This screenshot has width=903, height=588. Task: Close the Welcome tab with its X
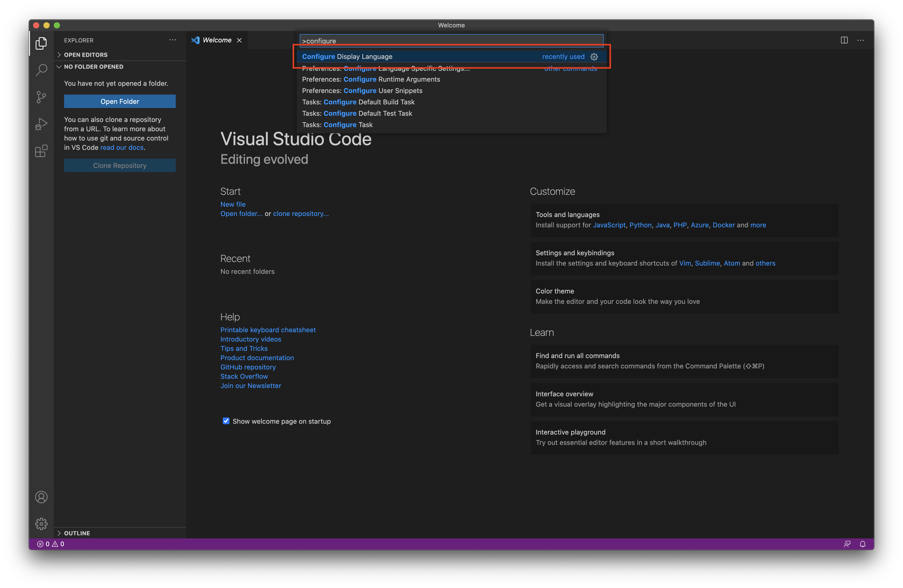point(239,40)
